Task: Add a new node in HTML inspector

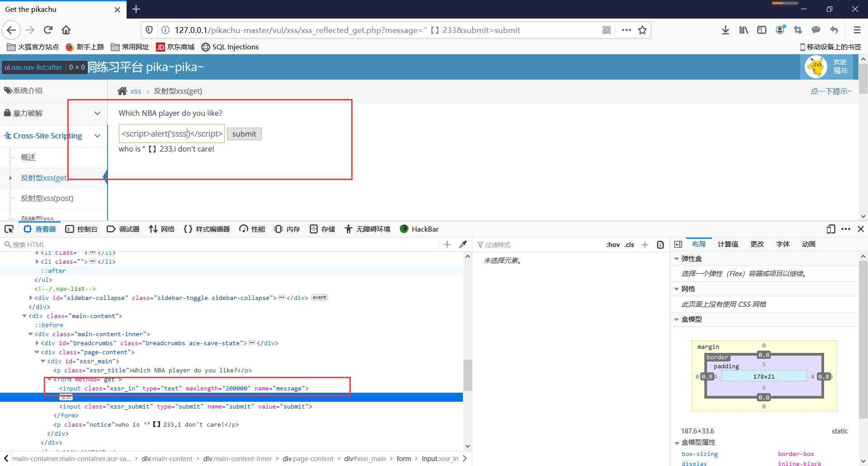Action: coord(447,245)
